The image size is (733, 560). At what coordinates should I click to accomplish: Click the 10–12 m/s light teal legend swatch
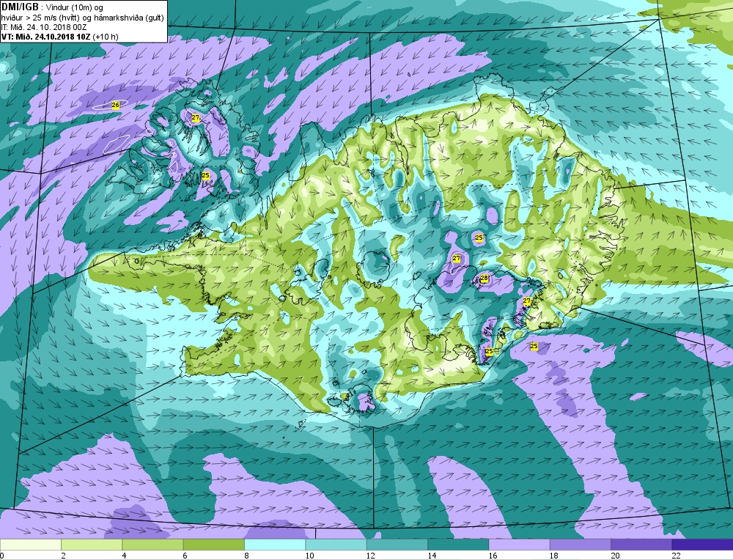pos(336,545)
